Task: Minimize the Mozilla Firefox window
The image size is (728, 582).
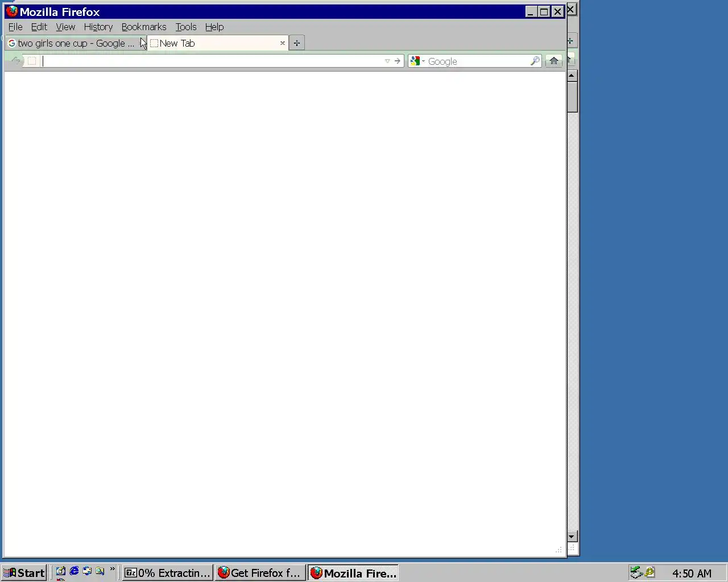Action: (531, 11)
